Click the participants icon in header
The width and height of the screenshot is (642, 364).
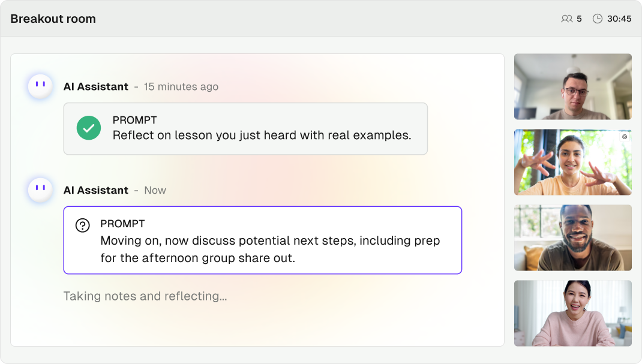pos(566,19)
